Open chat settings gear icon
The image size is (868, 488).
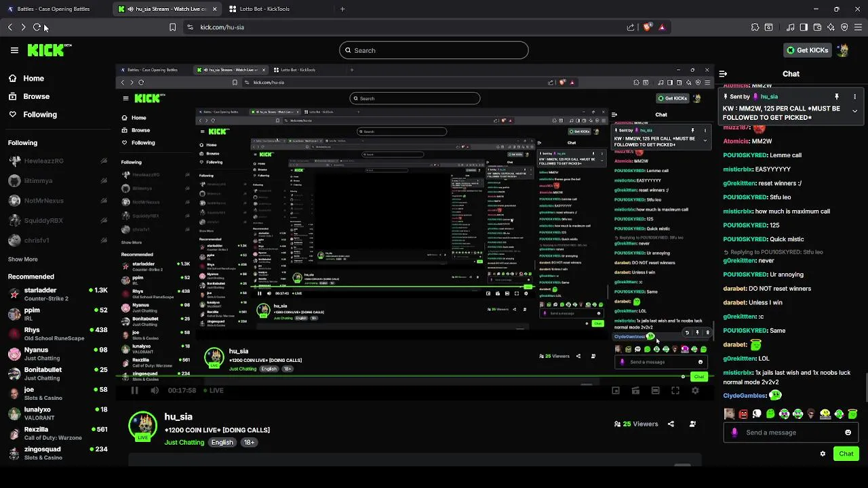click(823, 453)
